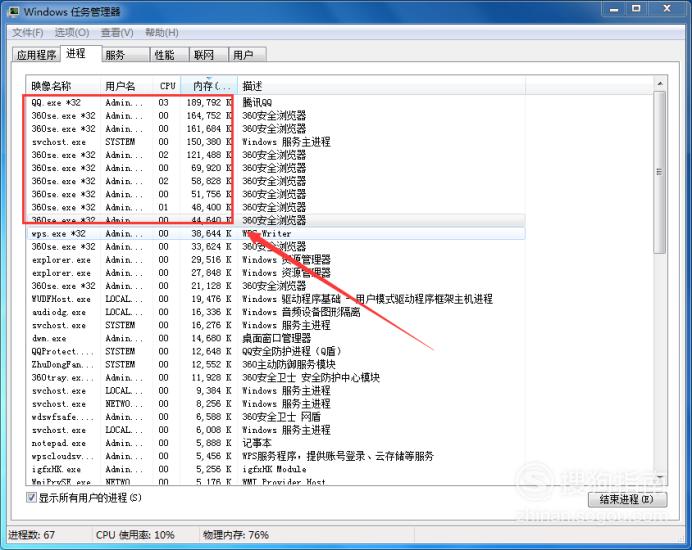Select svchost.exe row with 16,276 K
Screen dimensions: 692x550
point(276,325)
